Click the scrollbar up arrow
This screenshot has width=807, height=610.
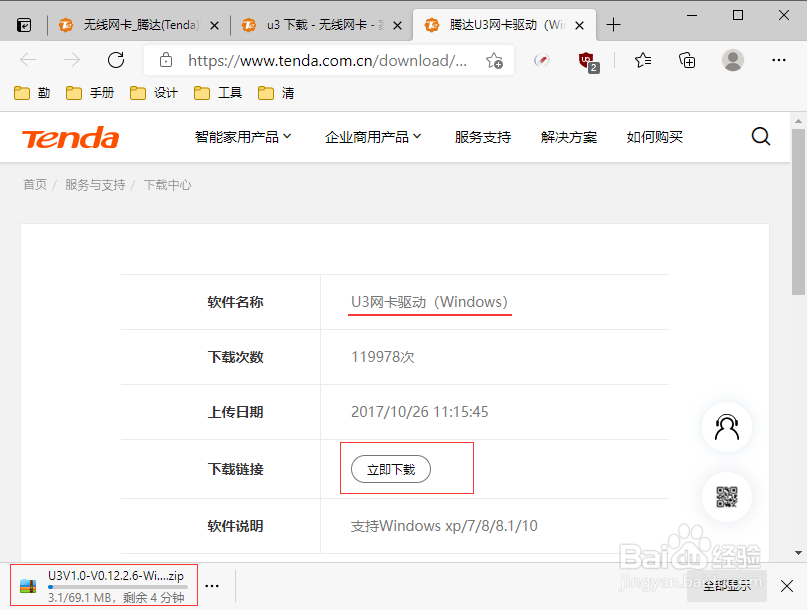pos(798,121)
